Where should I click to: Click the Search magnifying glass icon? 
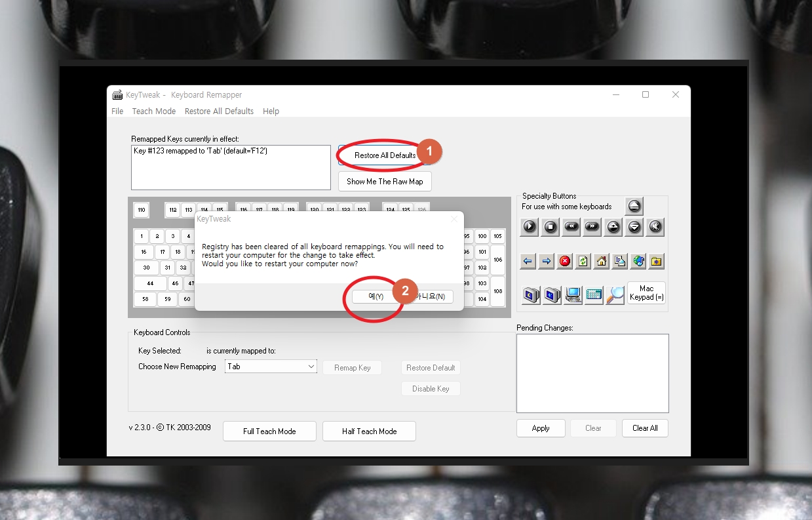[x=615, y=295]
